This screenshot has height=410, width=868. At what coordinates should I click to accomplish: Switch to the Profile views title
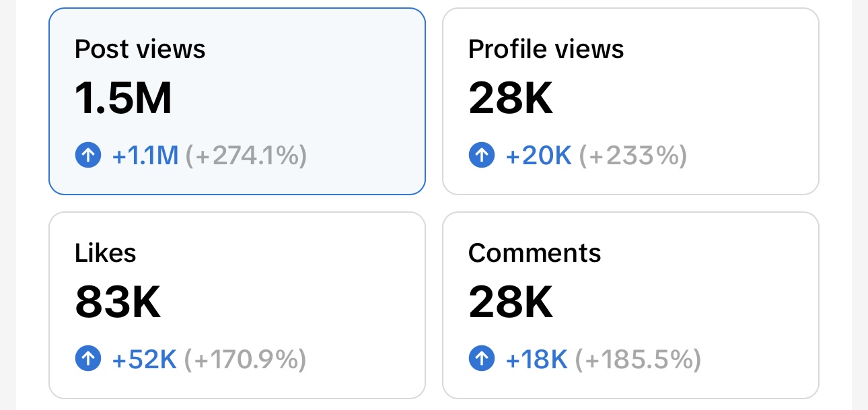click(x=546, y=49)
